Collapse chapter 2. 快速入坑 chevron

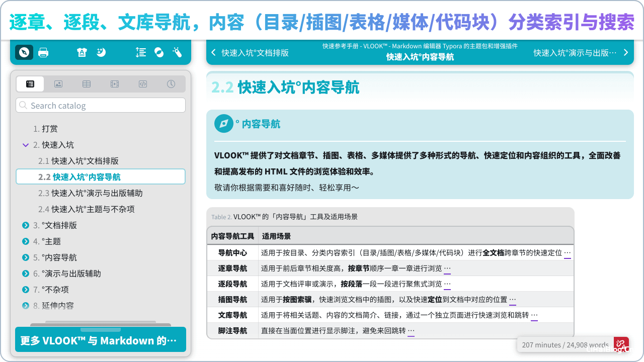pos(26,145)
